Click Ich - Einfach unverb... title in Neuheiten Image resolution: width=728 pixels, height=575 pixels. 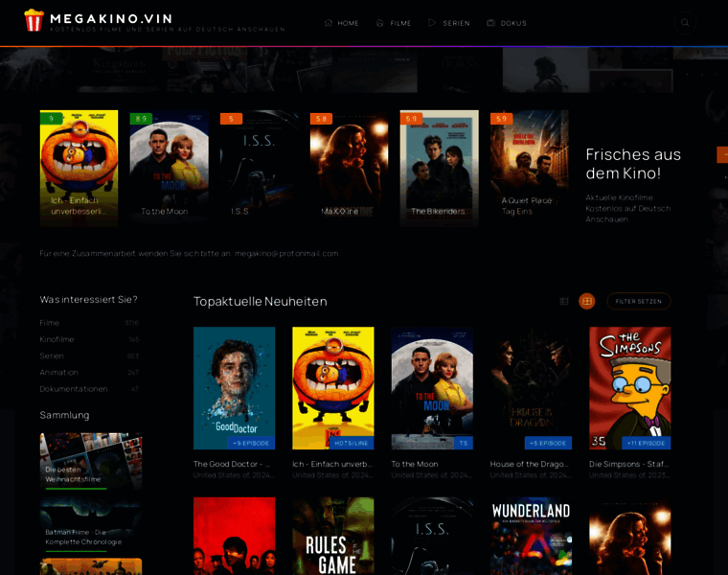pos(332,464)
